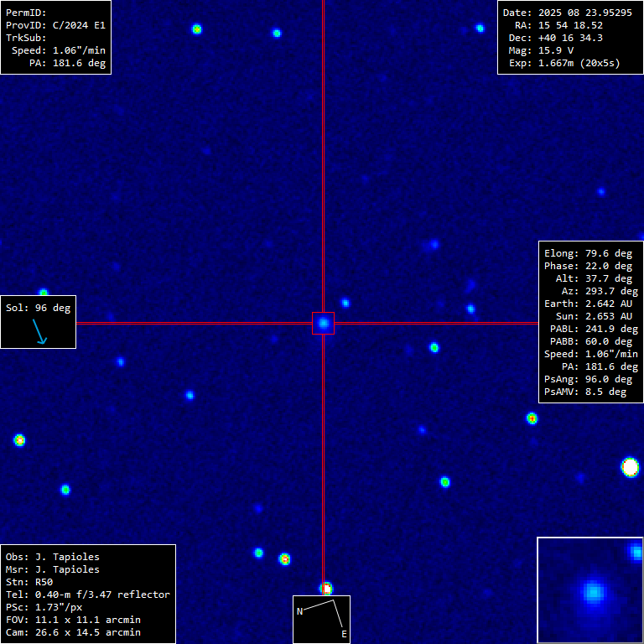Select the 'ProvID: C/2024 E1' text

55,25
